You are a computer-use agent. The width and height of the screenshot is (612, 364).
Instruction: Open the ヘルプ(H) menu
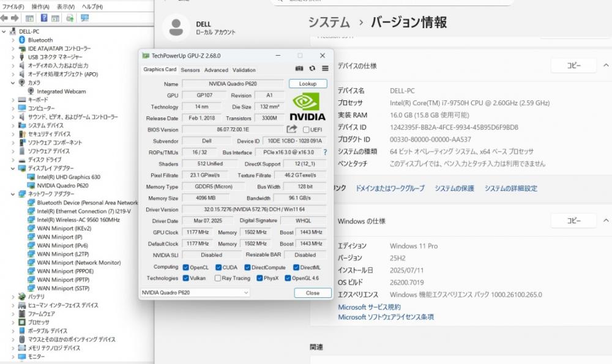click(92, 7)
